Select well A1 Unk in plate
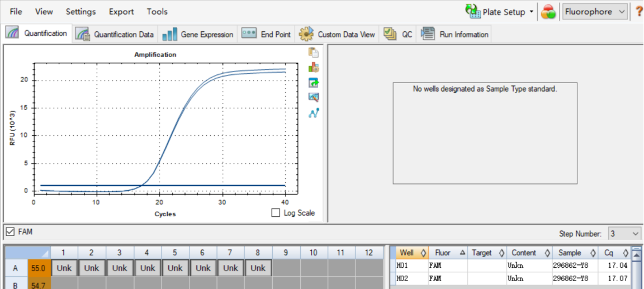Viewport: 644px width, 289px height. click(x=64, y=268)
